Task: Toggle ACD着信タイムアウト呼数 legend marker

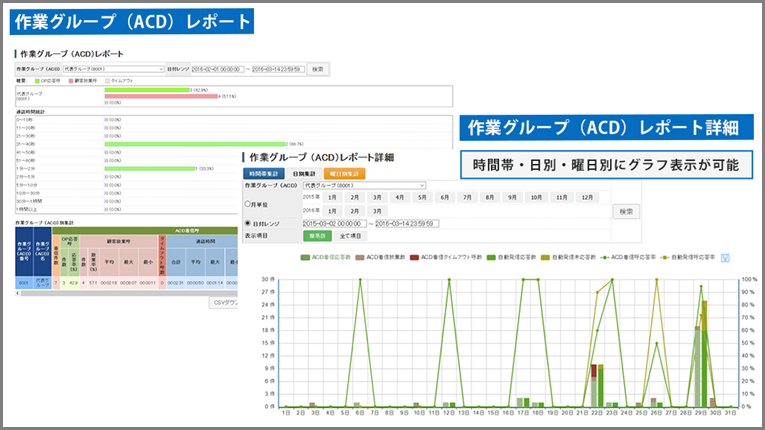Action: (x=413, y=257)
